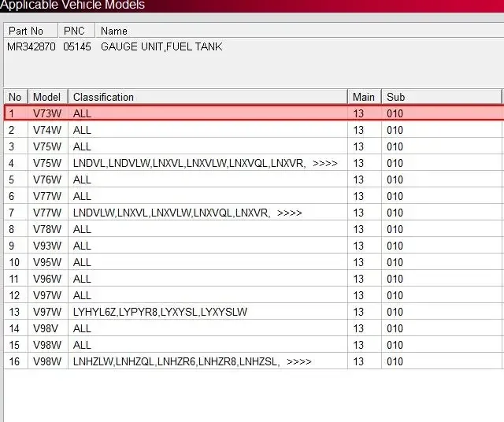The width and height of the screenshot is (504, 422).
Task: Sort by the Model column header
Action: coord(48,97)
